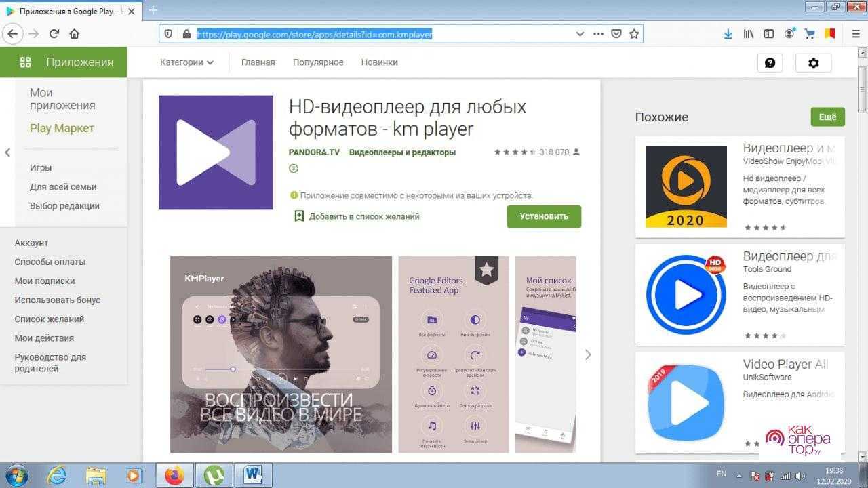Bookmark this page with the star icon
Image resolution: width=868 pixels, height=488 pixels.
634,34
